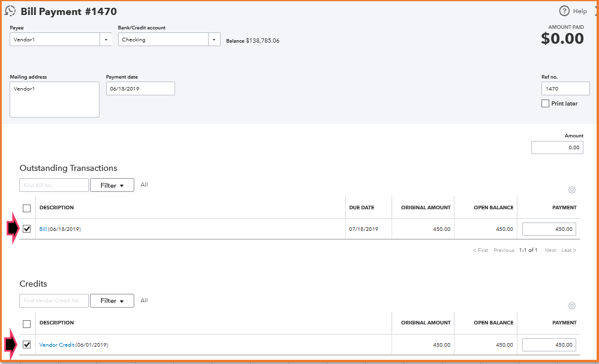
Task: Click the Amount field showing 0.00
Action: point(558,148)
